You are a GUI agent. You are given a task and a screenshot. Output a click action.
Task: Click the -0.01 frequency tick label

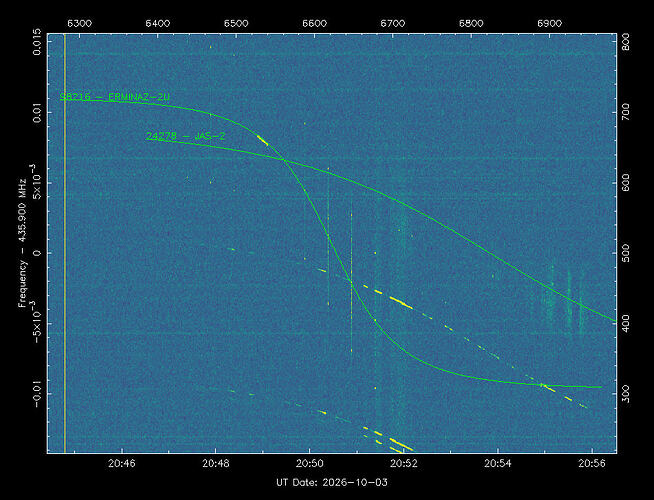pos(37,393)
